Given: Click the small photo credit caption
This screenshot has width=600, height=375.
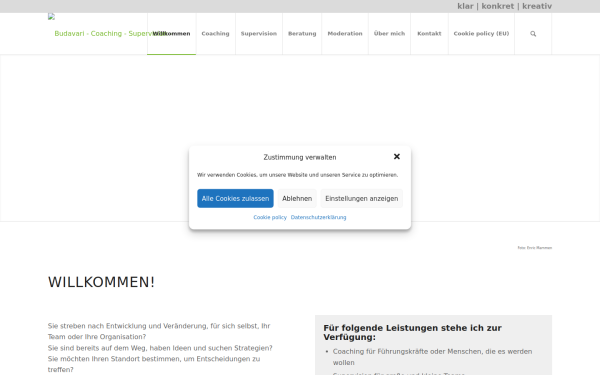Looking at the screenshot, I should pyautogui.click(x=535, y=248).
